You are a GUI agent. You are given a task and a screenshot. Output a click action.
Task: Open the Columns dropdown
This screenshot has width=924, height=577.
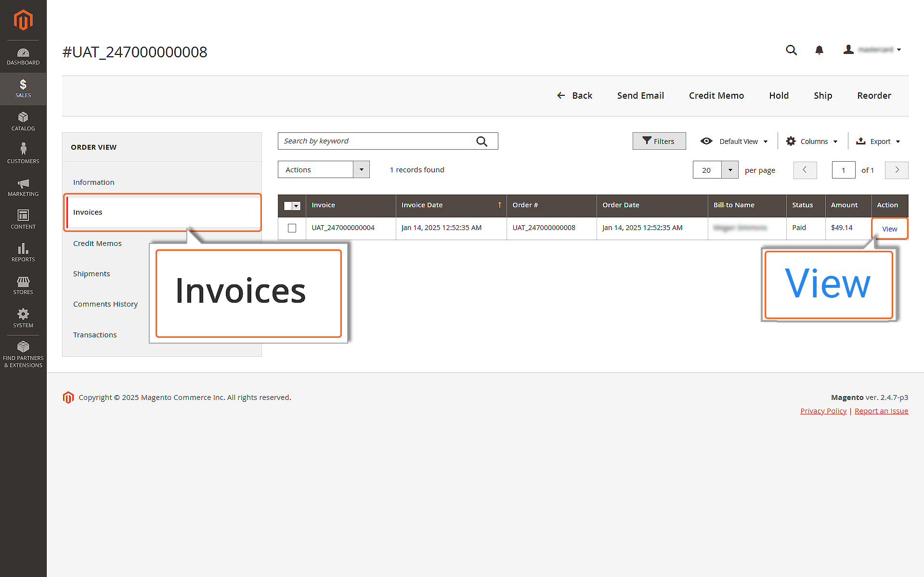point(812,141)
